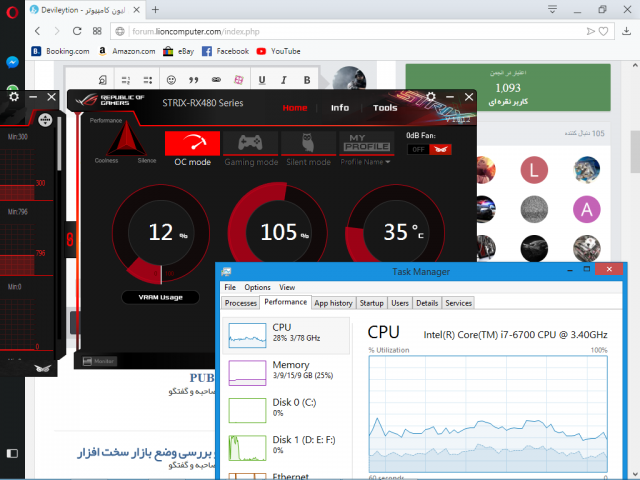Open new browser tab plus button
Image resolution: width=640 pixels, height=480 pixels.
click(155, 10)
